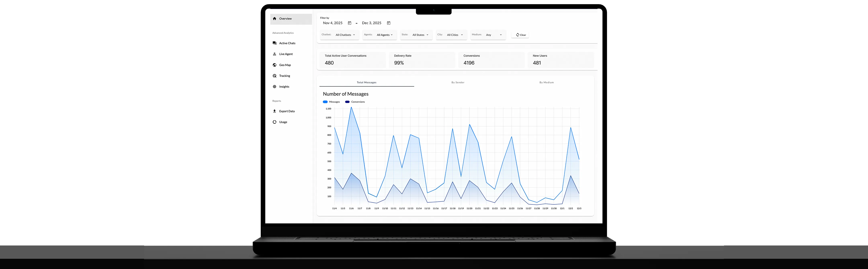Switch to the By Sender tab
The image size is (868, 269).
(458, 83)
